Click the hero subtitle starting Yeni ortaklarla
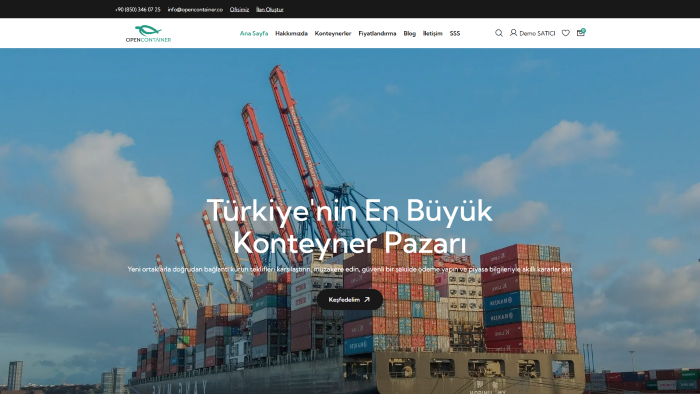Viewport: 700px width, 394px height. pos(350,269)
